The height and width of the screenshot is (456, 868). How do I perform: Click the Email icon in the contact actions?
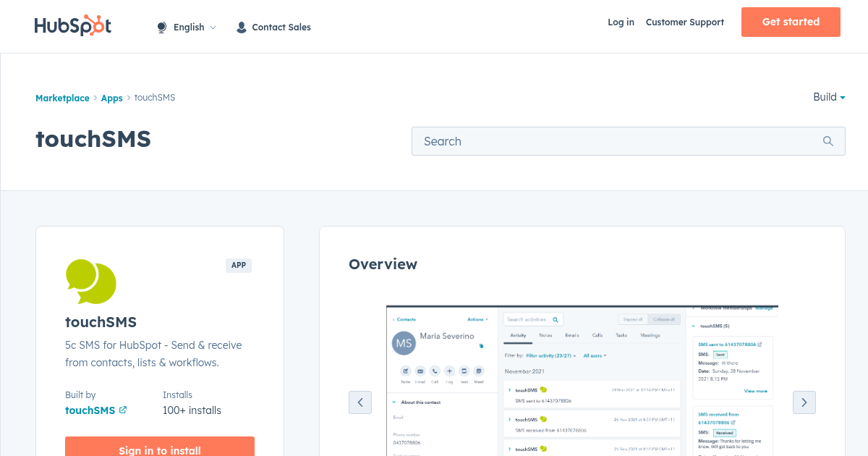[420, 371]
